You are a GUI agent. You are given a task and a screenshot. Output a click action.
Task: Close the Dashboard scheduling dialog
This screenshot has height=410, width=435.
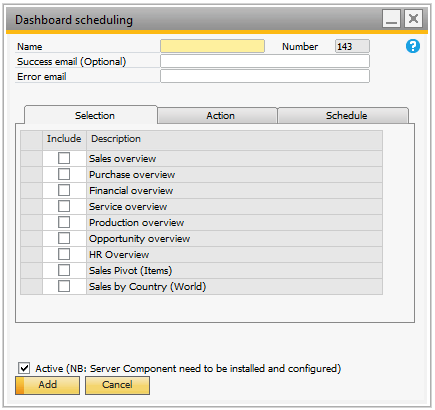[413, 18]
